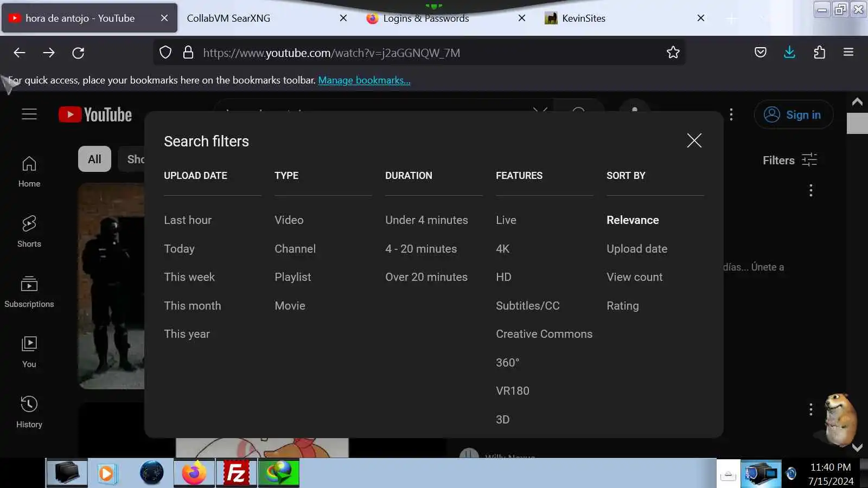Viewport: 868px width, 488px height.
Task: Open the media player taskbar icon
Action: coord(107,473)
